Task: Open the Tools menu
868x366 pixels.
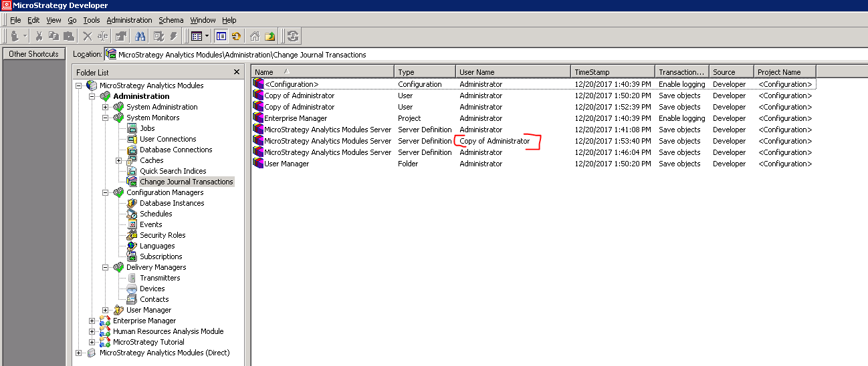Action: 92,20
